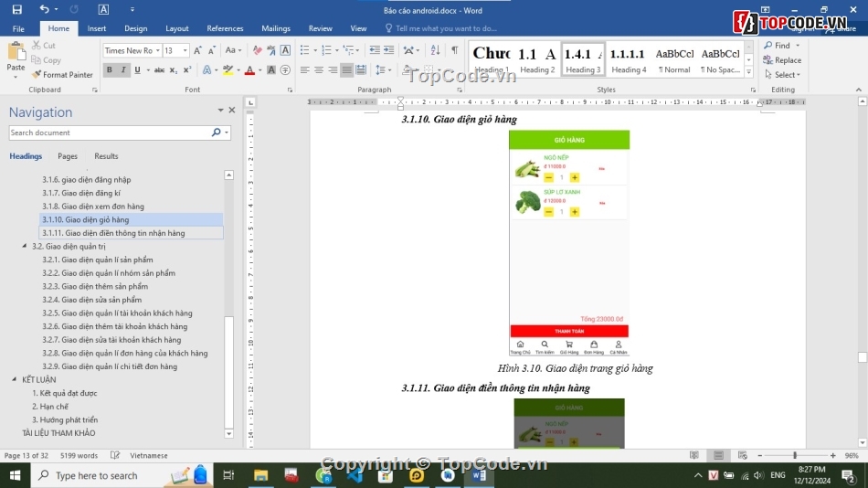Center align text

point(319,69)
